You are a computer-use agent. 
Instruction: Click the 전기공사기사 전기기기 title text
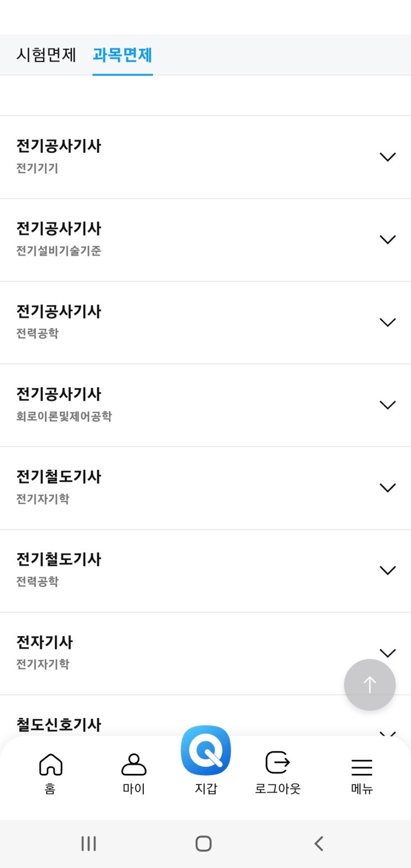click(59, 146)
